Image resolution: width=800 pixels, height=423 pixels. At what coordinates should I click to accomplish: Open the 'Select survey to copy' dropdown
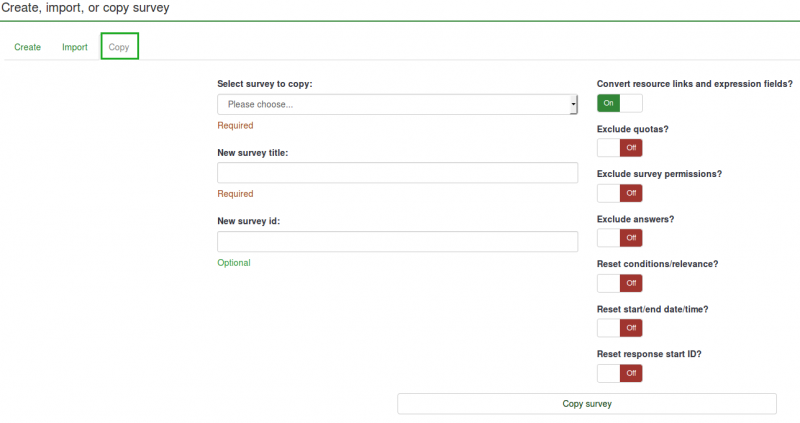pyautogui.click(x=396, y=104)
